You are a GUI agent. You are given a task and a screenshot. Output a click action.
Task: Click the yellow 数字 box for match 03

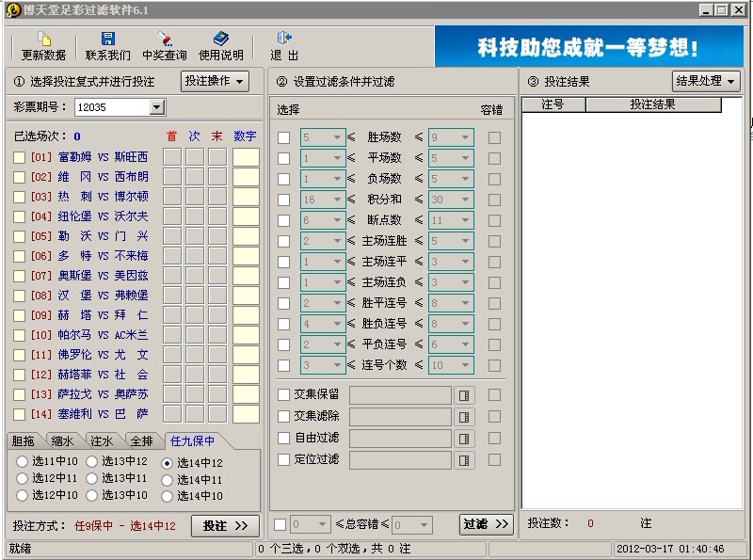click(246, 197)
